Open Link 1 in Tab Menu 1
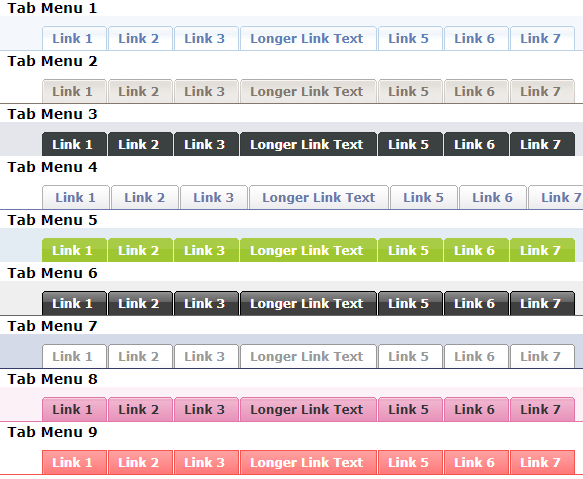Viewport: 583px width, 479px height. coord(74,38)
